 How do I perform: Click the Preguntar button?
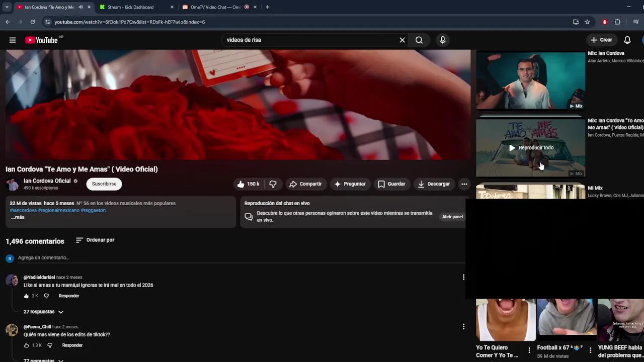350,184
